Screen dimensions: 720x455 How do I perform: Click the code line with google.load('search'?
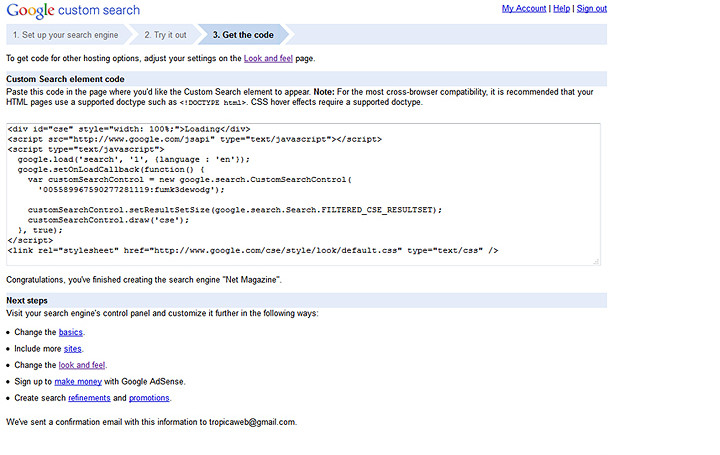pyautogui.click(x=134, y=159)
